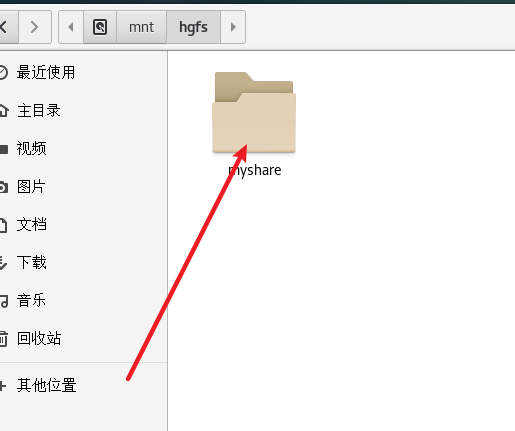Click the camera icon beside 图片

(4, 187)
